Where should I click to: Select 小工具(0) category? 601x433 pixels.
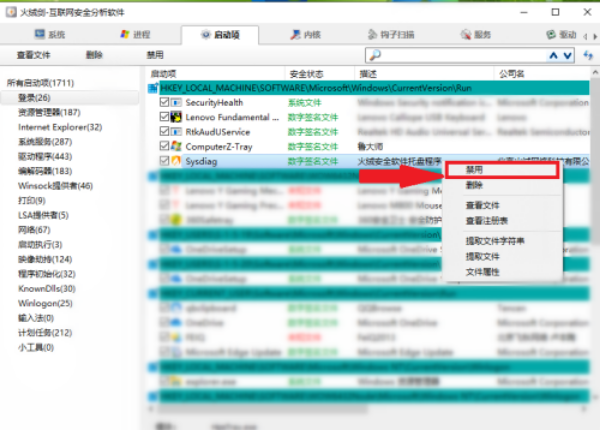[x=36, y=348]
